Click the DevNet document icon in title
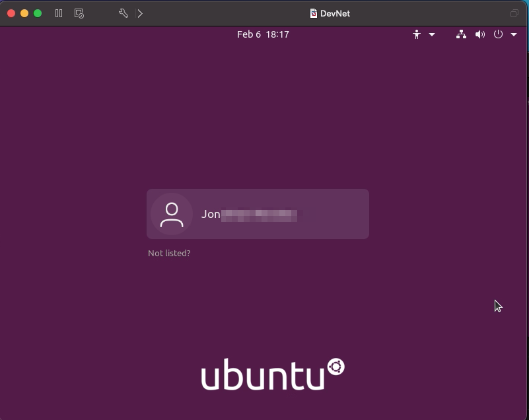The width and height of the screenshot is (529, 420). 314,13
